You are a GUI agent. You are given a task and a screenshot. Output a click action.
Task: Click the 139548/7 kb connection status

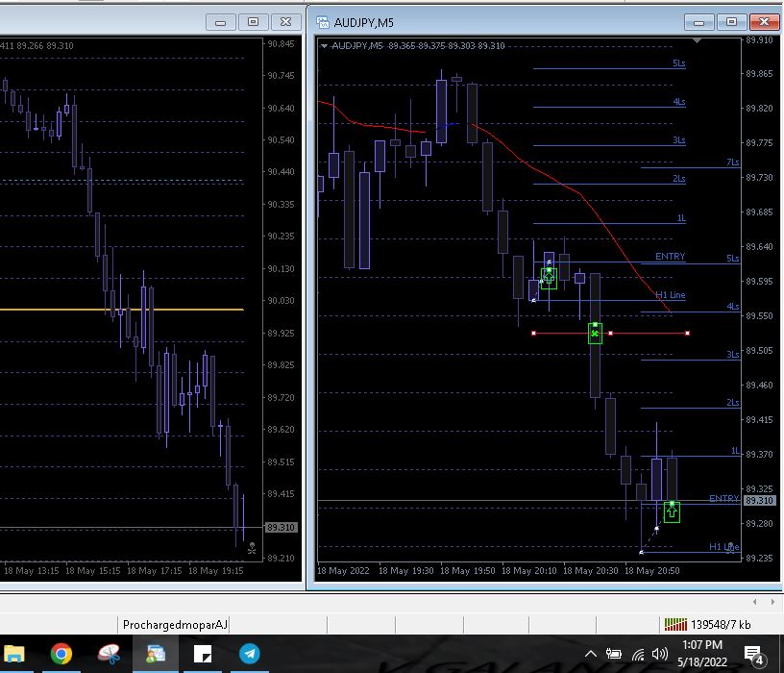(x=721, y=625)
